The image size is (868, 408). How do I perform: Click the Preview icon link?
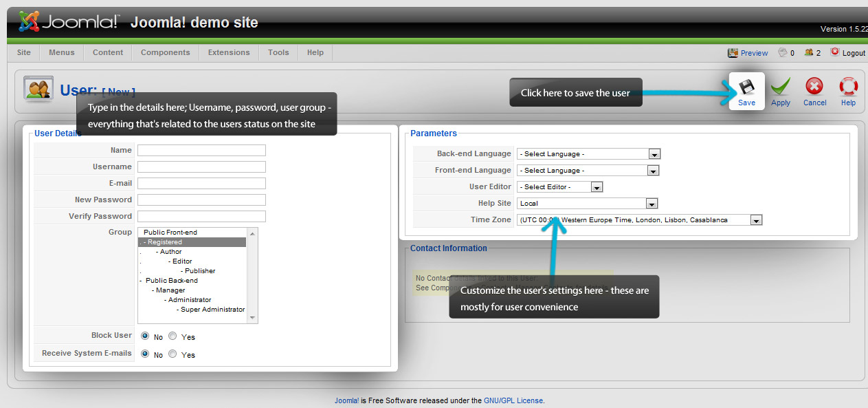tap(748, 53)
